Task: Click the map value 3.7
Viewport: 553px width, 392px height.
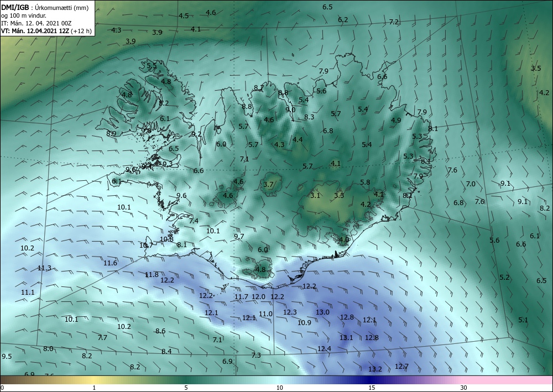Action: tap(268, 184)
